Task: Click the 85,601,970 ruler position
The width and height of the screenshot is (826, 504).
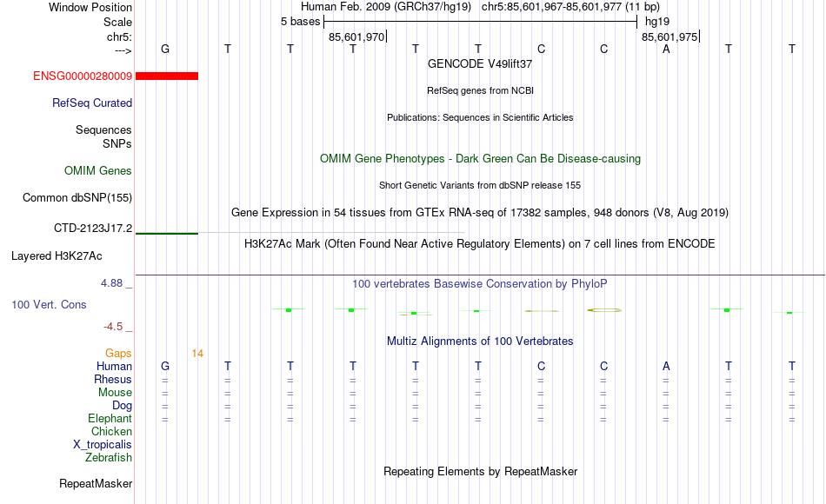Action: [x=356, y=36]
